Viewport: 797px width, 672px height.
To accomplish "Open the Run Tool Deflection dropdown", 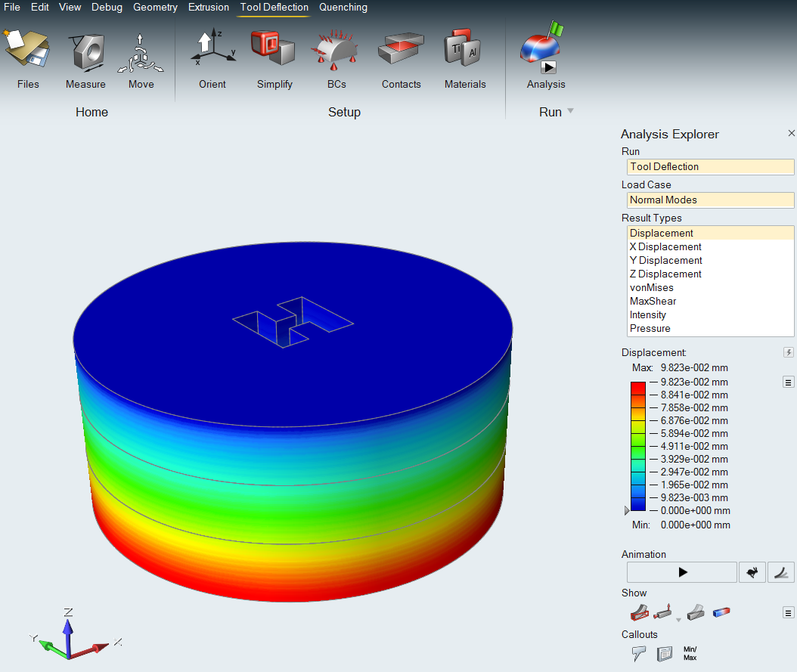I will 710,167.
